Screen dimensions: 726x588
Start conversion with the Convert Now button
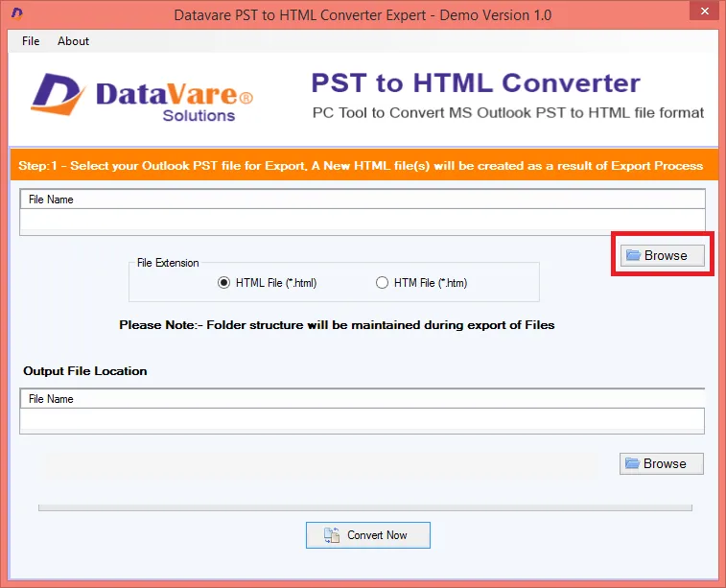click(368, 535)
